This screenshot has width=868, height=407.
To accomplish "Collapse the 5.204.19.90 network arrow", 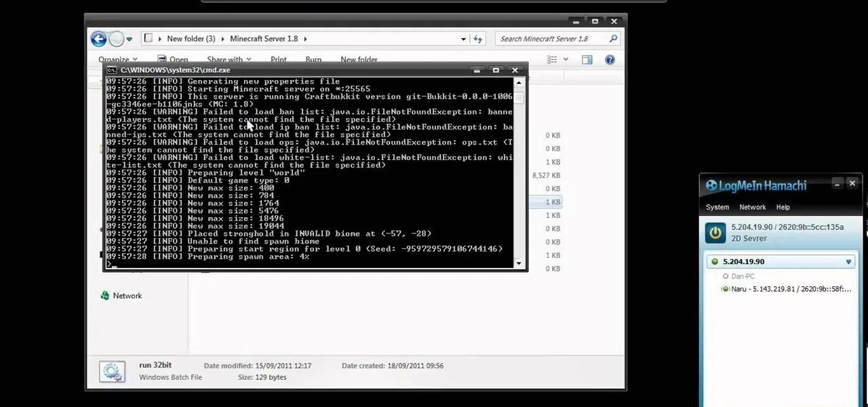I will [848, 262].
